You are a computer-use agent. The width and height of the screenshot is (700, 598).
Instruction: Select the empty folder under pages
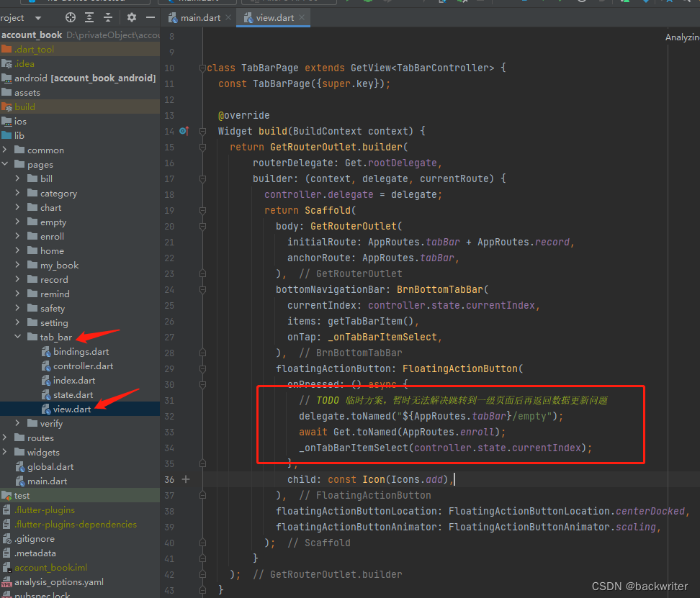80,222
